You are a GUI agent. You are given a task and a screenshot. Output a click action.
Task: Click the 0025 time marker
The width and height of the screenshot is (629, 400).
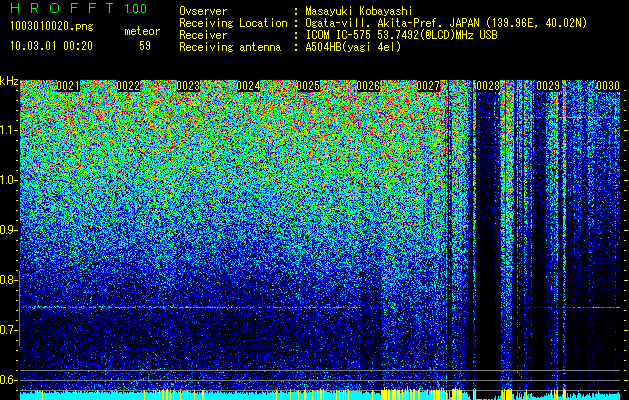click(x=308, y=86)
